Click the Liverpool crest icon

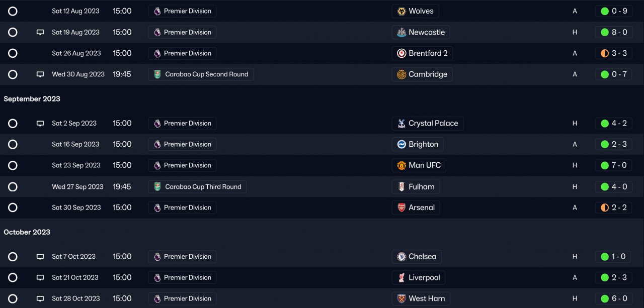click(401, 278)
